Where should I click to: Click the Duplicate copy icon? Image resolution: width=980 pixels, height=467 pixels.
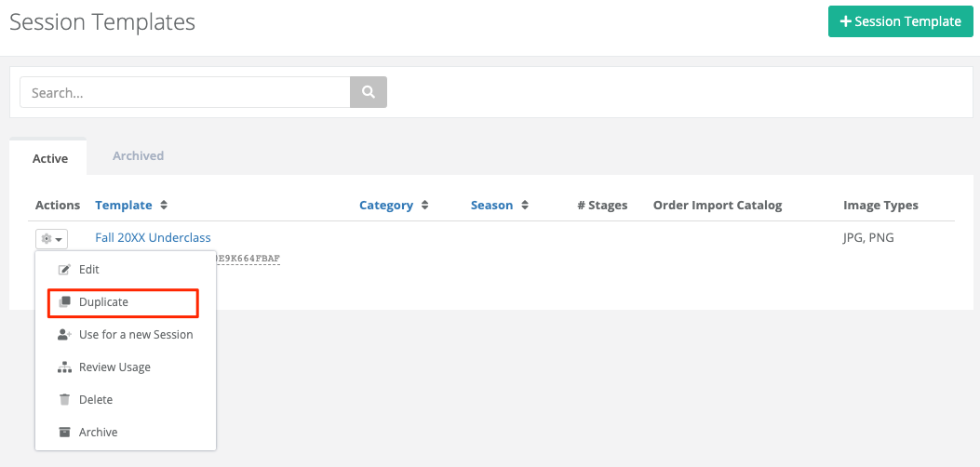point(64,302)
